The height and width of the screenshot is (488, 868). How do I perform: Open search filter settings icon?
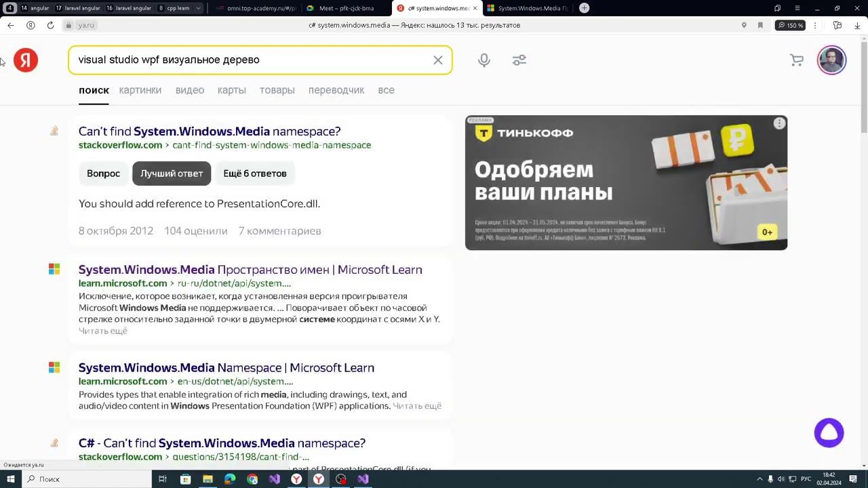click(519, 60)
